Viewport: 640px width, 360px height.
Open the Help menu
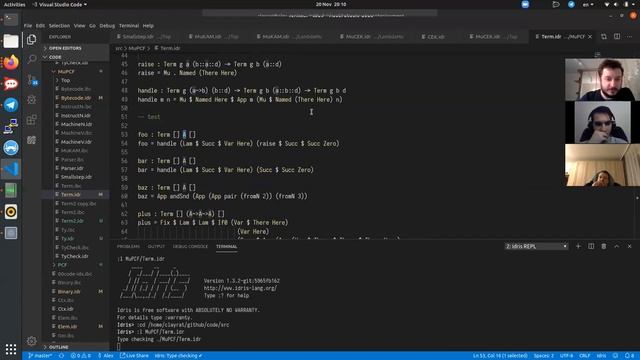[148, 26]
